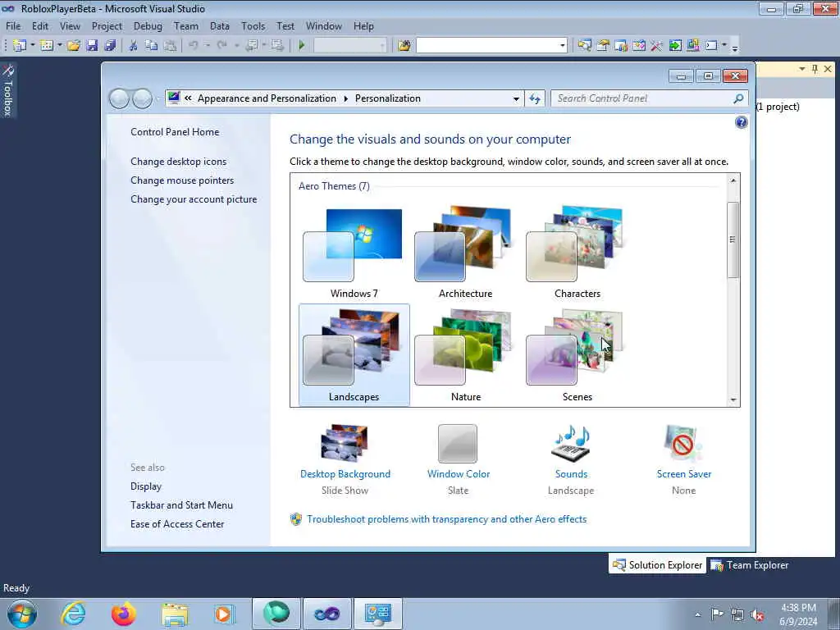This screenshot has height=630, width=840.
Task: Click the Paste icon in toolbar
Action: pos(170,46)
